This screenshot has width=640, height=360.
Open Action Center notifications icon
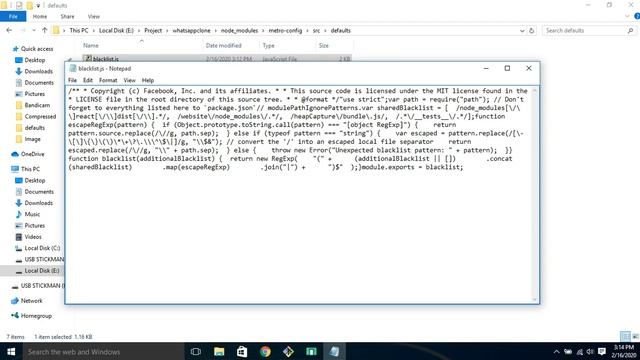(x=602, y=352)
